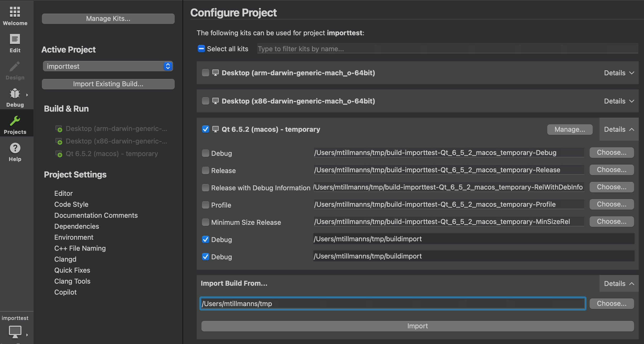Click Import Existing Build... button

[108, 84]
